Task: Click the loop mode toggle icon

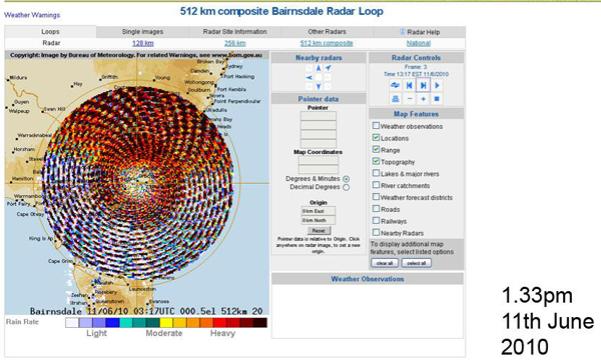Action: (x=395, y=85)
